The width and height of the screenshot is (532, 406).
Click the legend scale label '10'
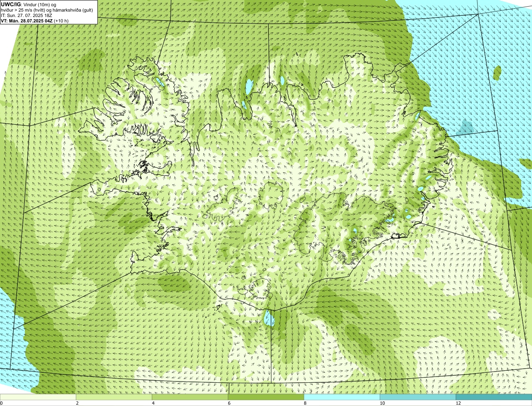[x=382, y=403]
